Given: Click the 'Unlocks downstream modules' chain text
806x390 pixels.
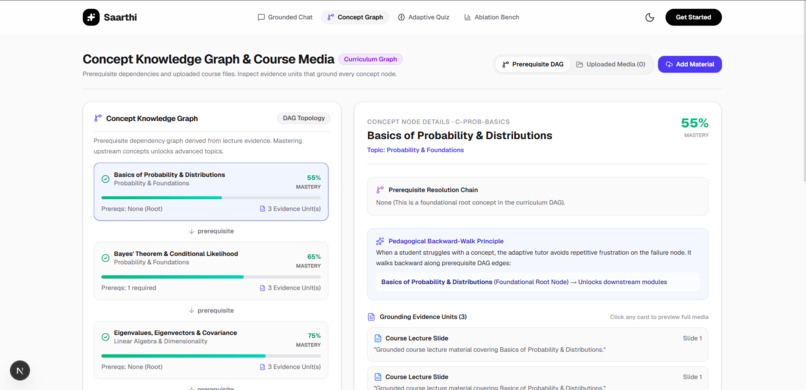Looking at the screenshot, I should point(622,282).
